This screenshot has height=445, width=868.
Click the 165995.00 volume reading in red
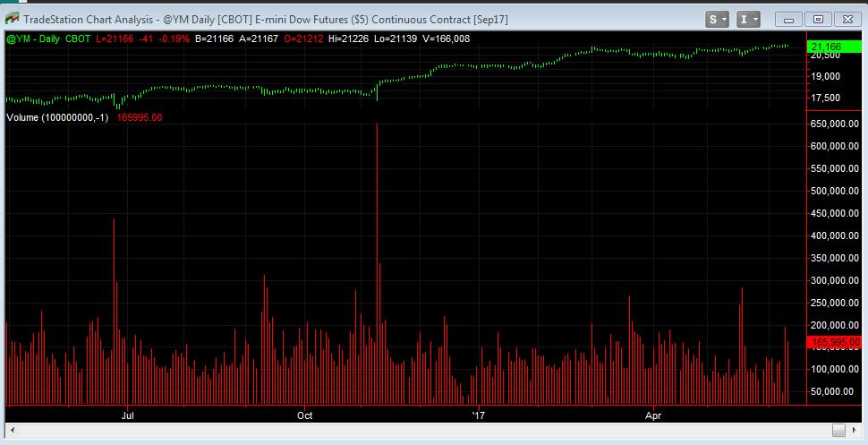(140, 117)
